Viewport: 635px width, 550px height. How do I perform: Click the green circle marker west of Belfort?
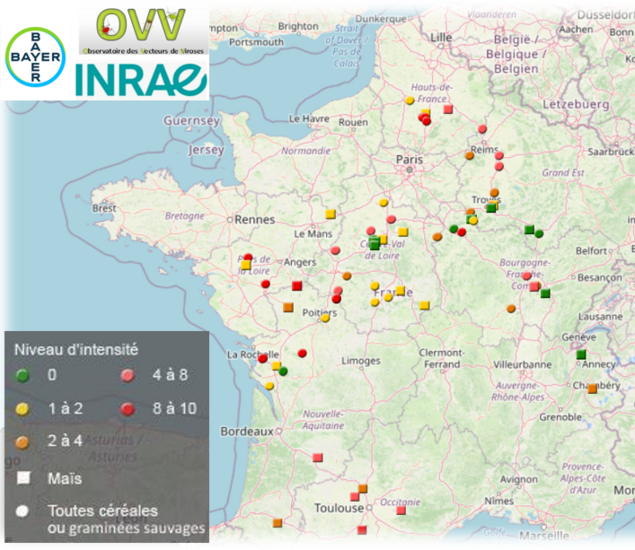click(539, 233)
